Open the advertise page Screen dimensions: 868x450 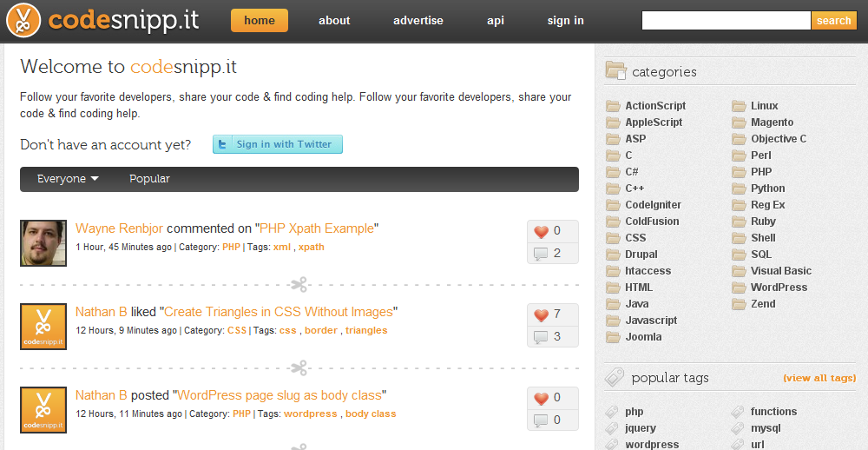[418, 21]
